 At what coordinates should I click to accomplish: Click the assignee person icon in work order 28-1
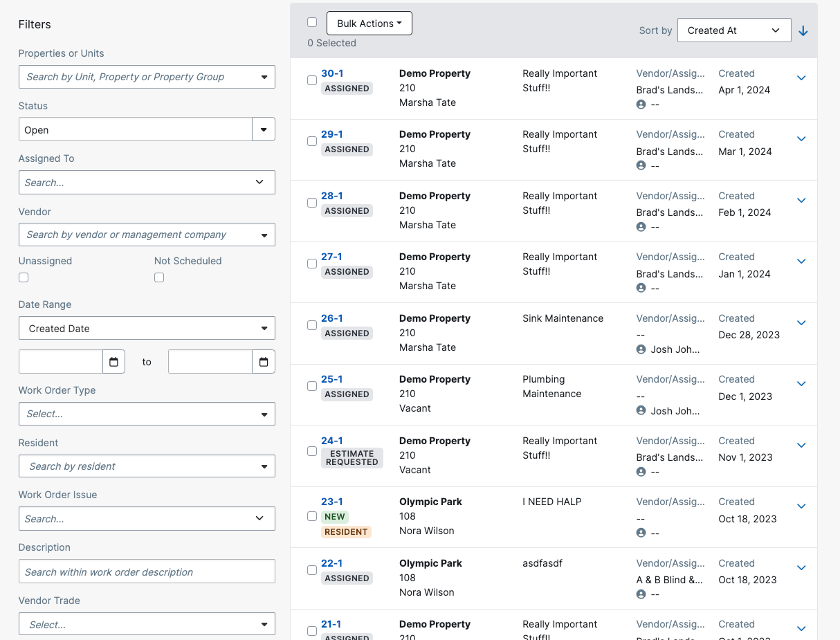pyautogui.click(x=641, y=227)
